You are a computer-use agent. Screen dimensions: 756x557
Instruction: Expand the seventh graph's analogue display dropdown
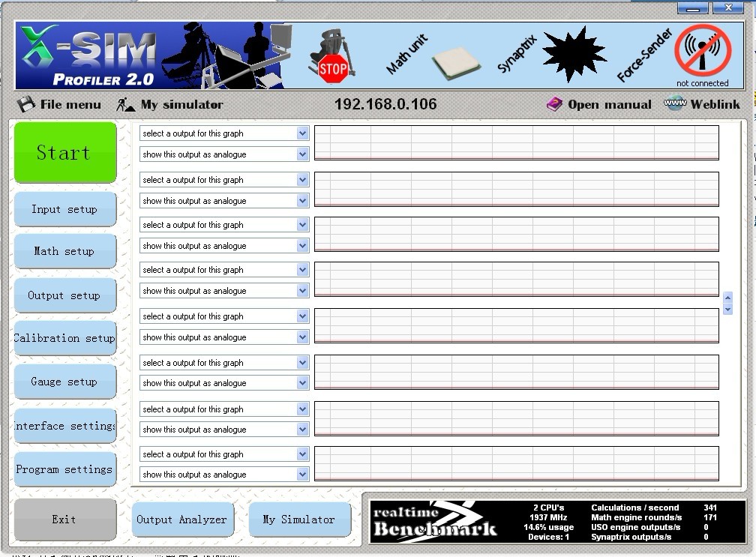coord(302,430)
